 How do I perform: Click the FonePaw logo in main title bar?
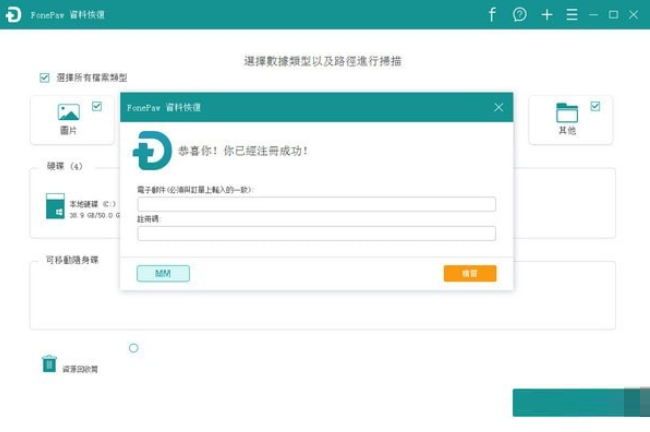click(x=13, y=15)
